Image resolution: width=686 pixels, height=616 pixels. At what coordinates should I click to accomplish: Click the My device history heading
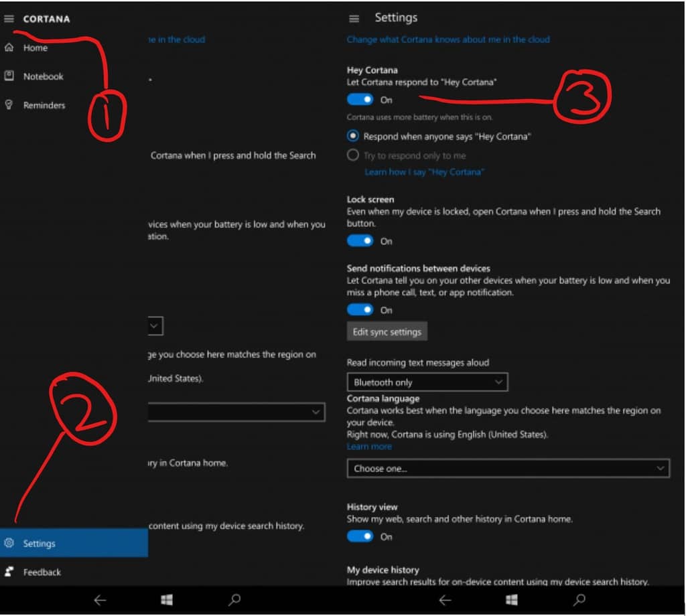[x=383, y=570]
